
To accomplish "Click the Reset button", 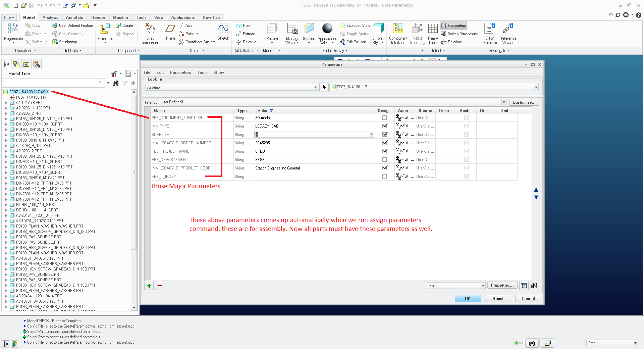I will [x=498, y=299].
